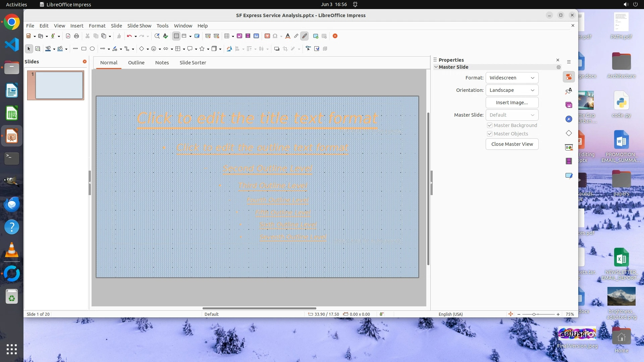Click the zoom slider in status bar
644x362 pixels.
pyautogui.click(x=534, y=314)
